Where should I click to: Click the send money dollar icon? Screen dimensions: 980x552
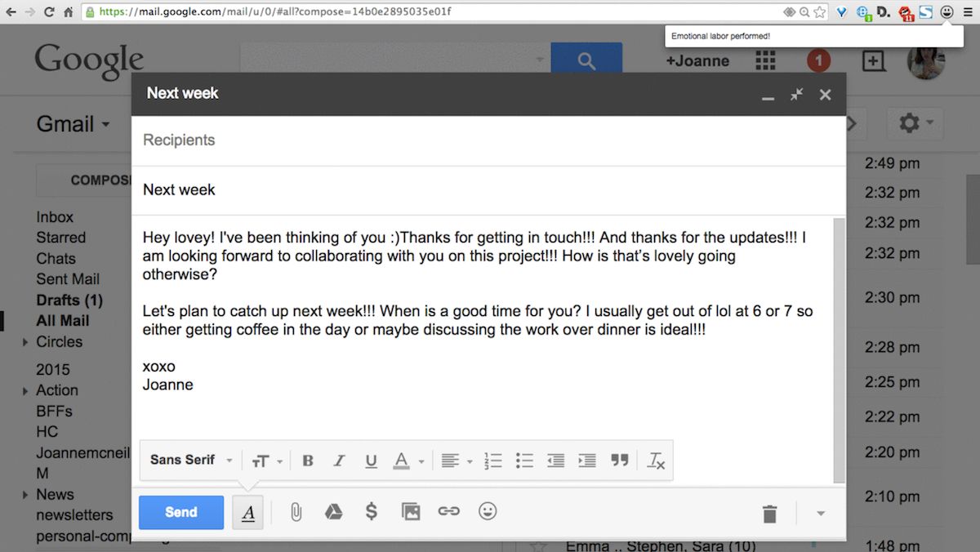coord(371,512)
